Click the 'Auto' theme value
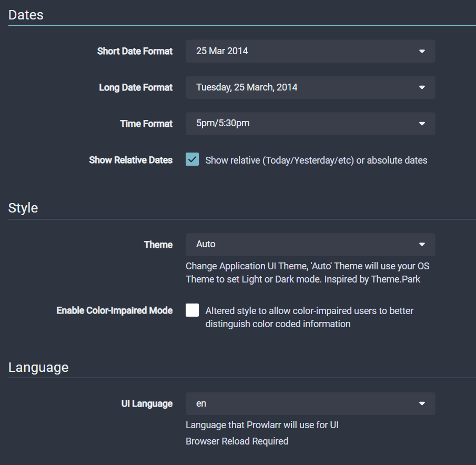The width and height of the screenshot is (476, 465). pyautogui.click(x=206, y=244)
